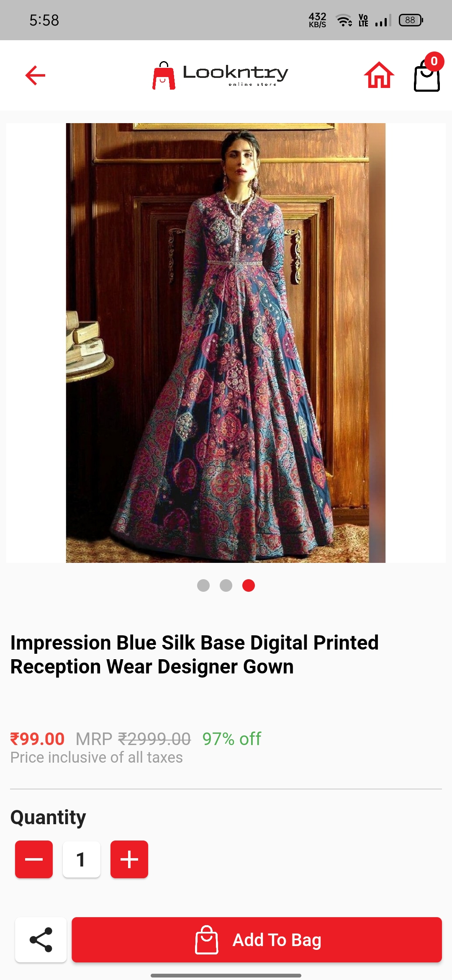Tap the Lookntry logo
452x980 pixels.
coord(221,75)
